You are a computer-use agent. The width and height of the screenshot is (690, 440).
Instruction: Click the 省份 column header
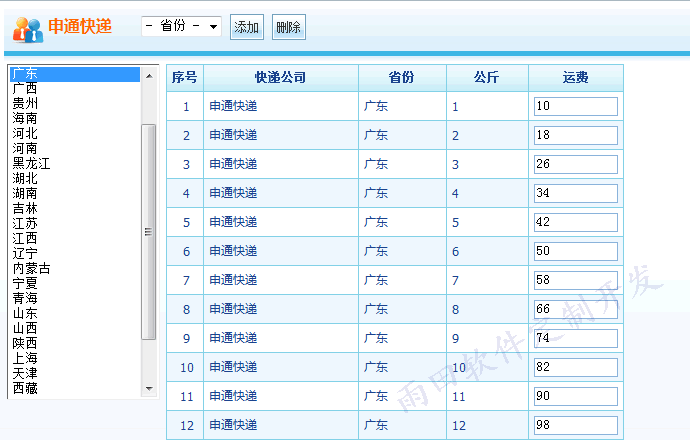coord(402,78)
